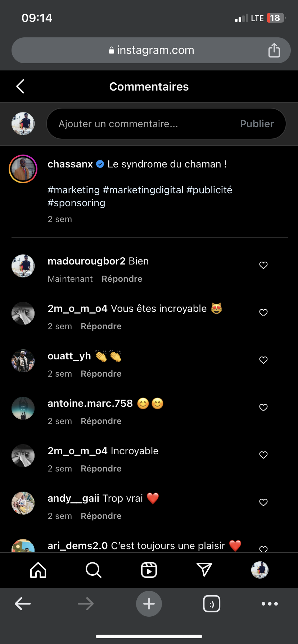Open Instagram search explore icon
The height and width of the screenshot is (644, 298).
point(94,570)
